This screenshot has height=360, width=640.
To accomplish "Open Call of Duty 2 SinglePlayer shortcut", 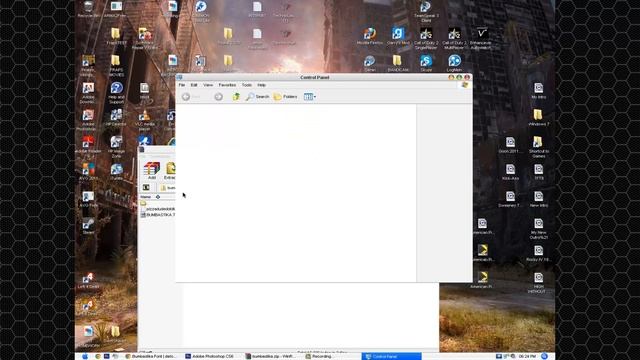I will click(x=426, y=38).
